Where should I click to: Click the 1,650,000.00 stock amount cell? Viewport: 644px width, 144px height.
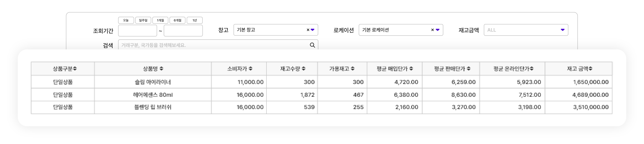(579, 82)
